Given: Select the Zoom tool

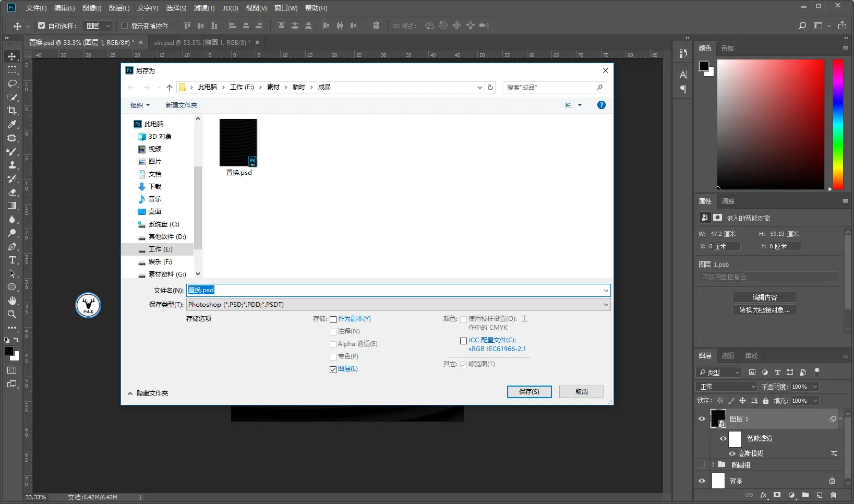Looking at the screenshot, I should (12, 314).
